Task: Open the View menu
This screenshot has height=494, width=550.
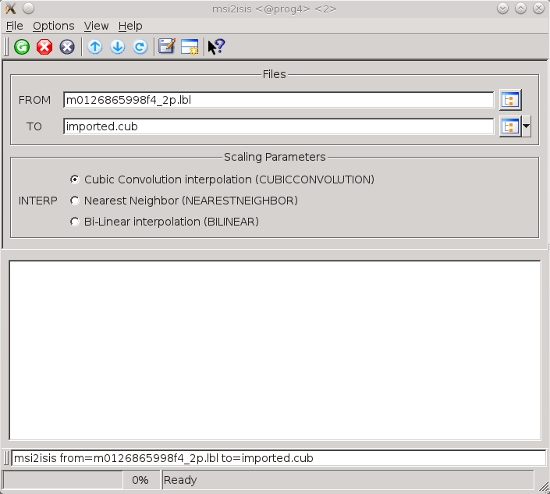Action: click(96, 26)
